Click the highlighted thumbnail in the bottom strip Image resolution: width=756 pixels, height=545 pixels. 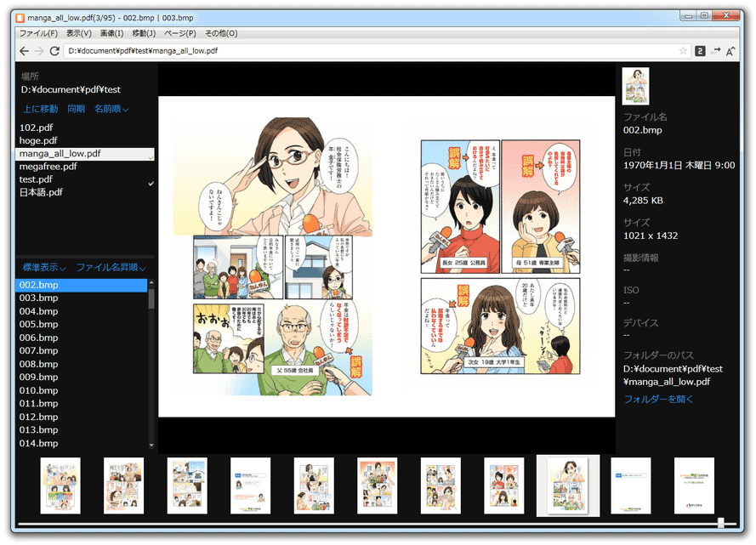[568, 485]
